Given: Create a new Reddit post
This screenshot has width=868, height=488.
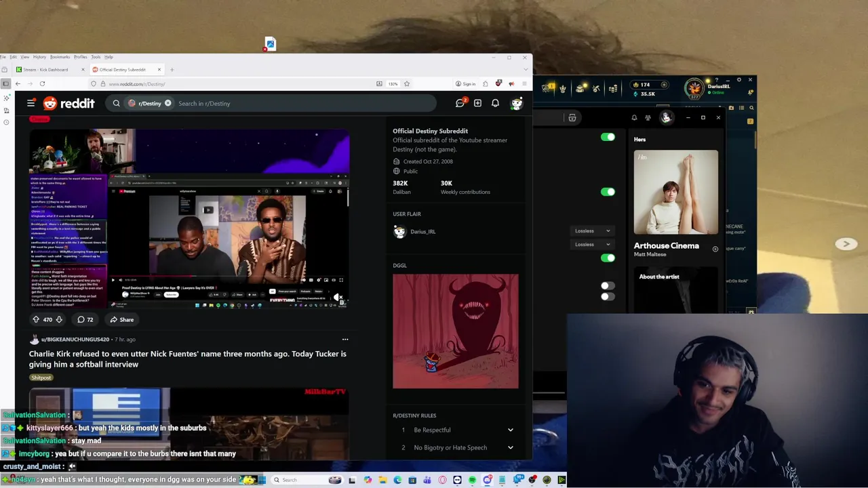Looking at the screenshot, I should pos(477,103).
